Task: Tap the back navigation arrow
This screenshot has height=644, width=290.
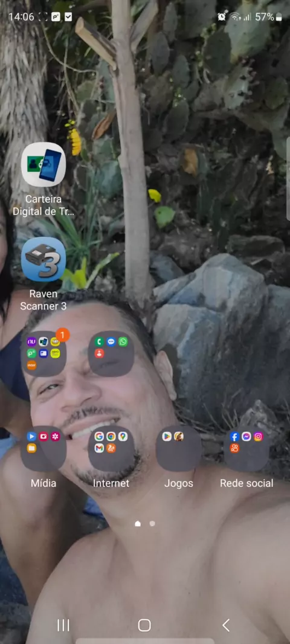Action: [225, 625]
